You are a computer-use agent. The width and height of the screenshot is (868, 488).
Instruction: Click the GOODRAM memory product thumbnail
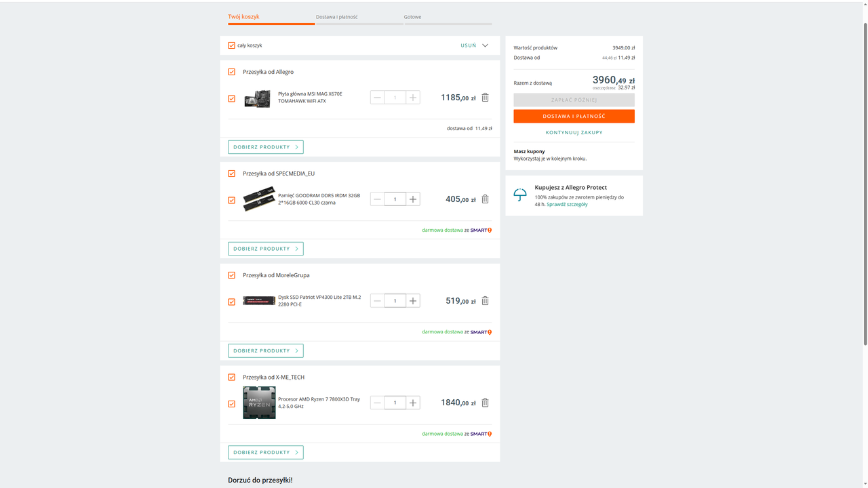coord(259,199)
